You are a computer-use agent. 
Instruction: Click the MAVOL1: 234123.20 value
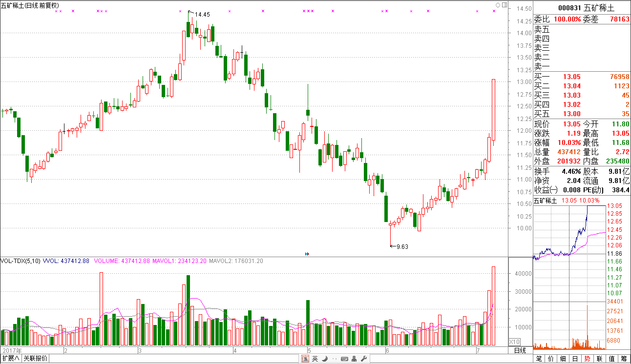tap(180, 261)
